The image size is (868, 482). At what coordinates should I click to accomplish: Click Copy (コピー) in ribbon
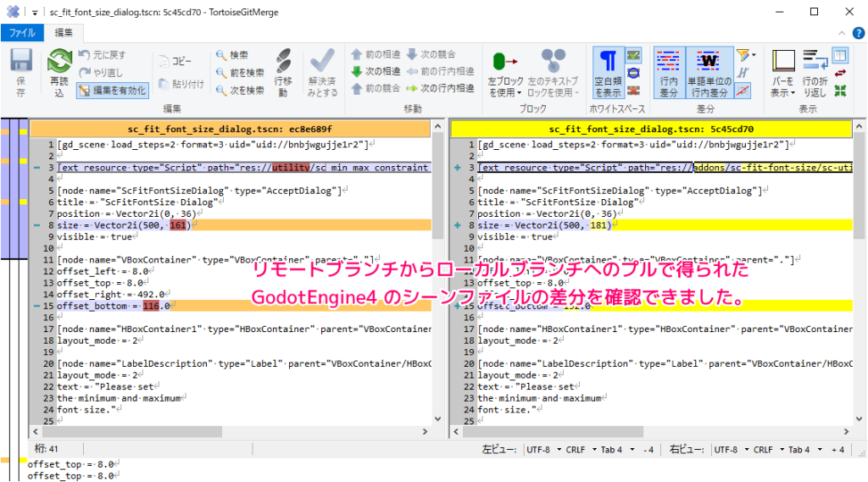click(x=175, y=61)
